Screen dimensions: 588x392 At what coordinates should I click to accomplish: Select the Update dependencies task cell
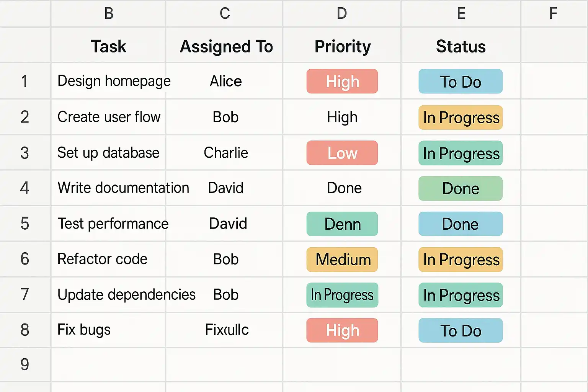[x=109, y=295]
